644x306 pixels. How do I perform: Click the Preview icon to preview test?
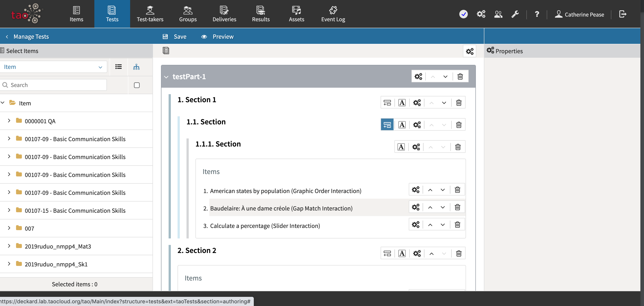(x=204, y=36)
